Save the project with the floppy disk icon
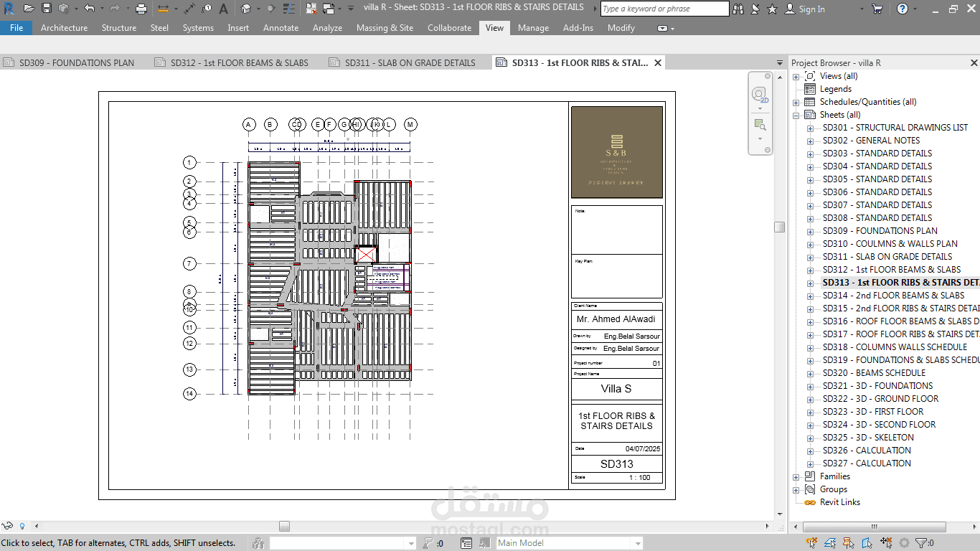 [x=47, y=9]
